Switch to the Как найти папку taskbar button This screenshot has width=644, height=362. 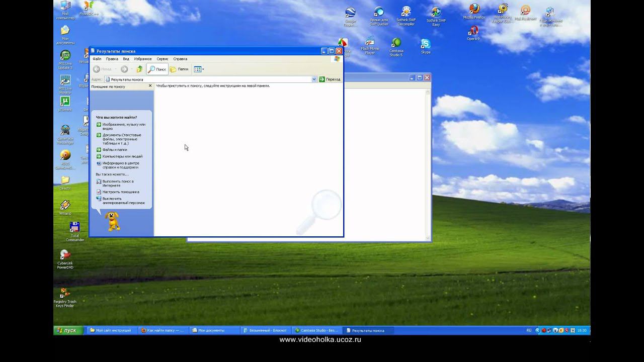(x=163, y=330)
